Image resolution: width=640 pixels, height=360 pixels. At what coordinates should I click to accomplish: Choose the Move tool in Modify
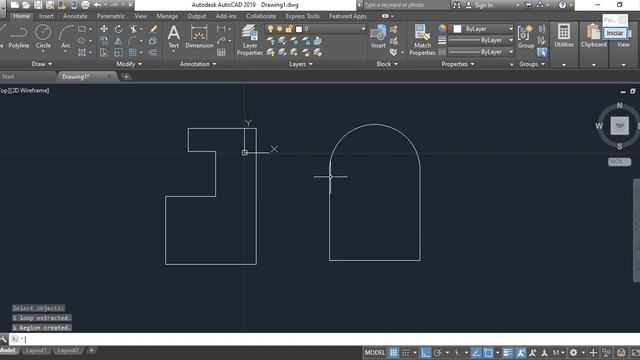104,29
